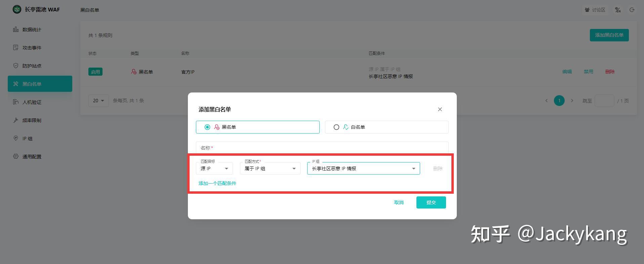644x264 pixels.
Task: Click the 官方IP rule name
Action: point(188,72)
